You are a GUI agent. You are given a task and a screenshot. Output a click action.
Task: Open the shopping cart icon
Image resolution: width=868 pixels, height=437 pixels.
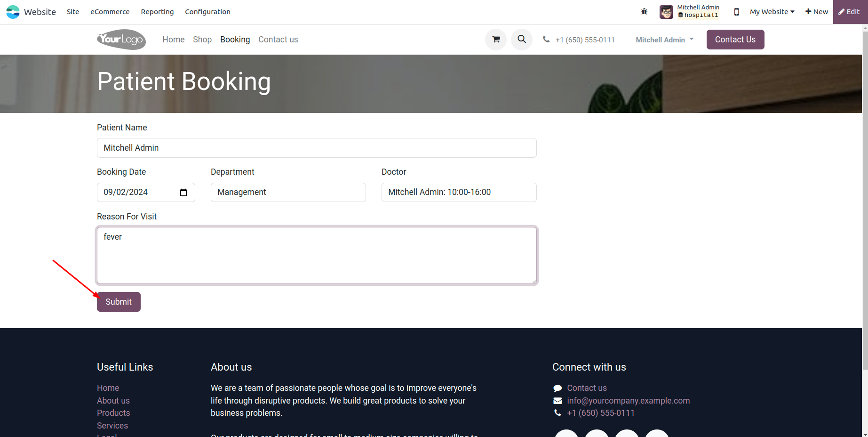tap(496, 40)
